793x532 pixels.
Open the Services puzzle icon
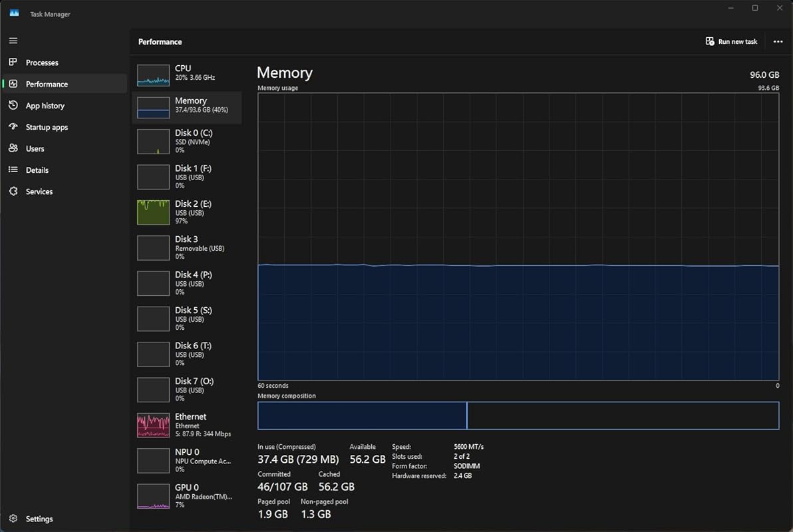(13, 192)
